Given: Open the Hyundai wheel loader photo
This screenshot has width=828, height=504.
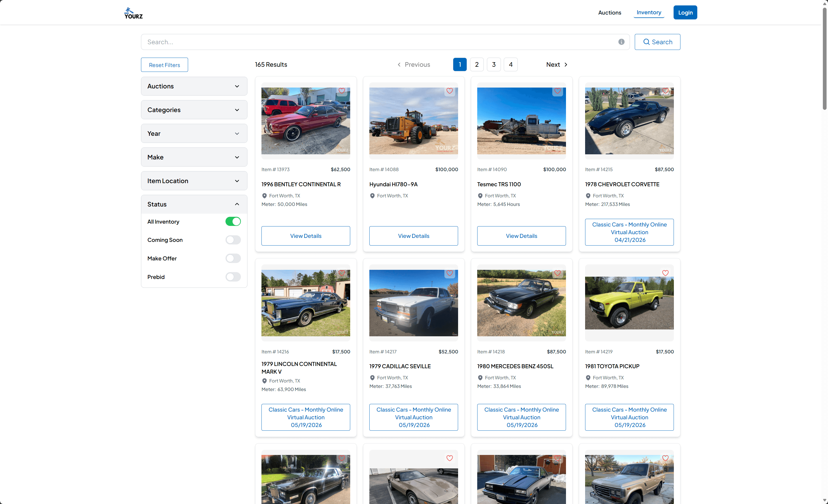Looking at the screenshot, I should click(413, 121).
